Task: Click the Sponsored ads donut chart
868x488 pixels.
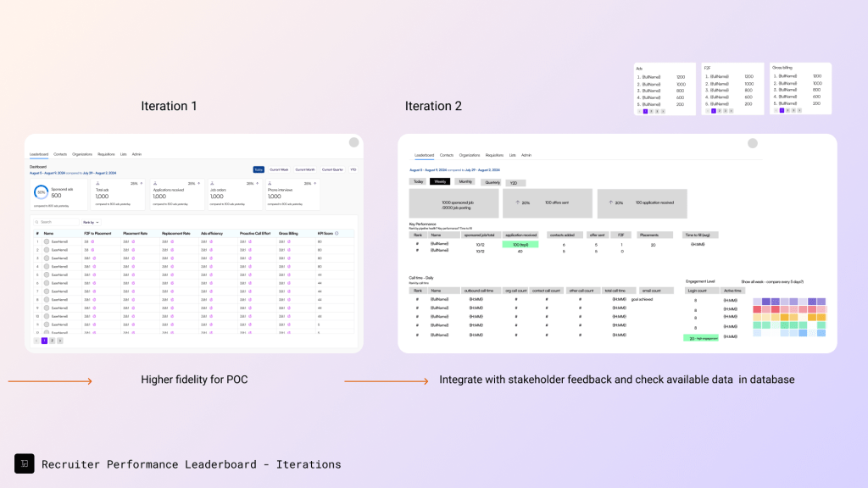Action: [x=41, y=192]
